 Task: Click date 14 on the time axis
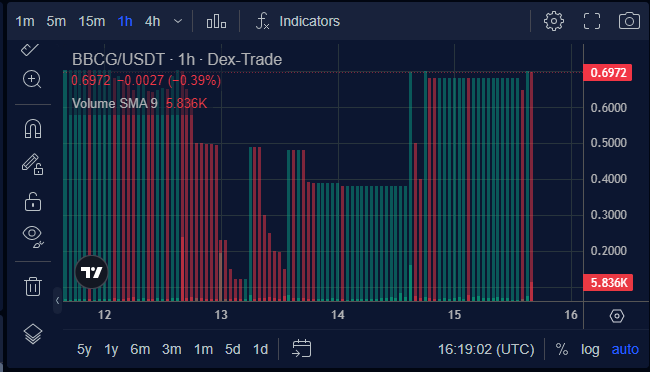[x=338, y=315]
